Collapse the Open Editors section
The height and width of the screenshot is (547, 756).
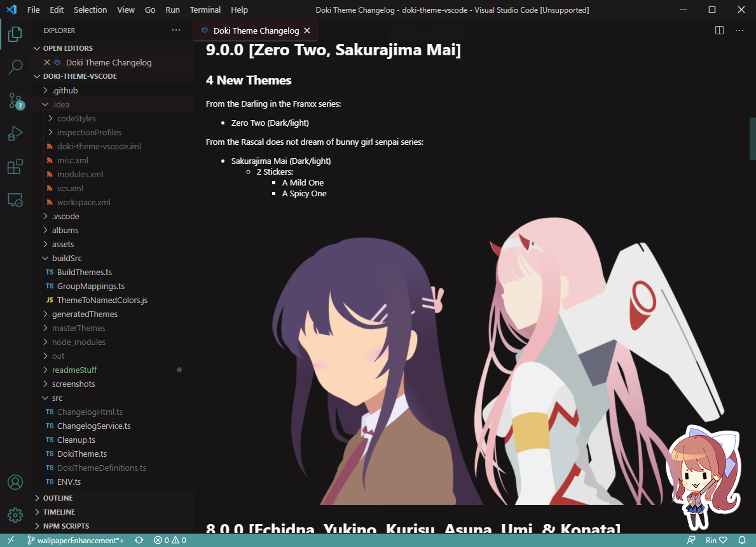click(111, 48)
